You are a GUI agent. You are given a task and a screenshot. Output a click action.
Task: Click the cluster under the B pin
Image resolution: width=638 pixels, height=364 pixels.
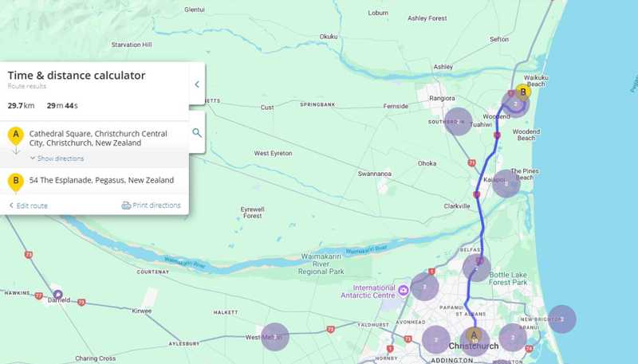coord(515,104)
